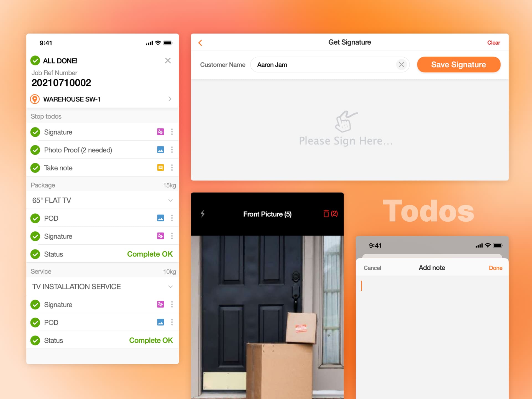Click the location pin icon for WAREHOUSE SW-1
532x399 pixels.
[x=35, y=99]
